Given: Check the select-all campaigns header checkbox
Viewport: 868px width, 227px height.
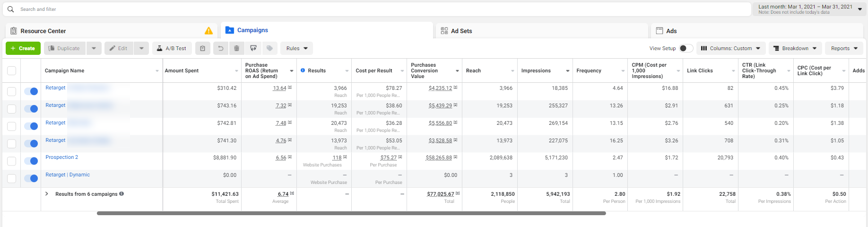Looking at the screenshot, I should tap(12, 71).
